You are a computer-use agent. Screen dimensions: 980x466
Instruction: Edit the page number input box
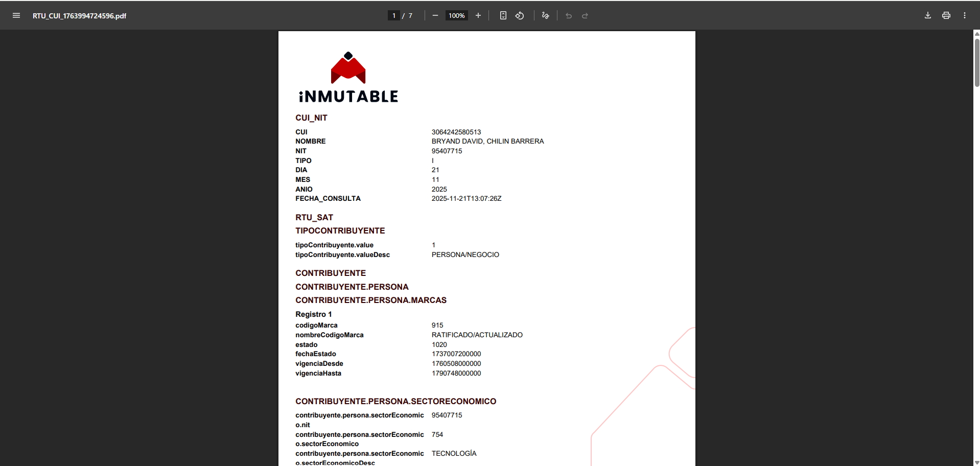pos(393,15)
